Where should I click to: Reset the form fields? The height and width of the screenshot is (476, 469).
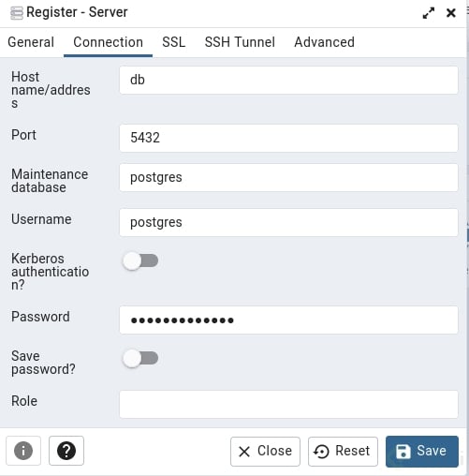pos(343,452)
